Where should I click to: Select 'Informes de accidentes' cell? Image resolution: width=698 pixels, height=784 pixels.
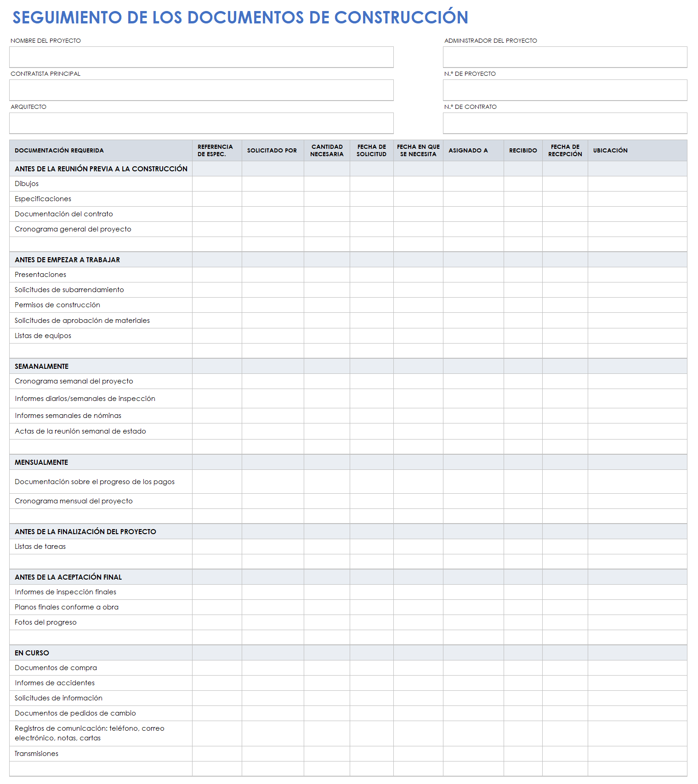point(101,683)
